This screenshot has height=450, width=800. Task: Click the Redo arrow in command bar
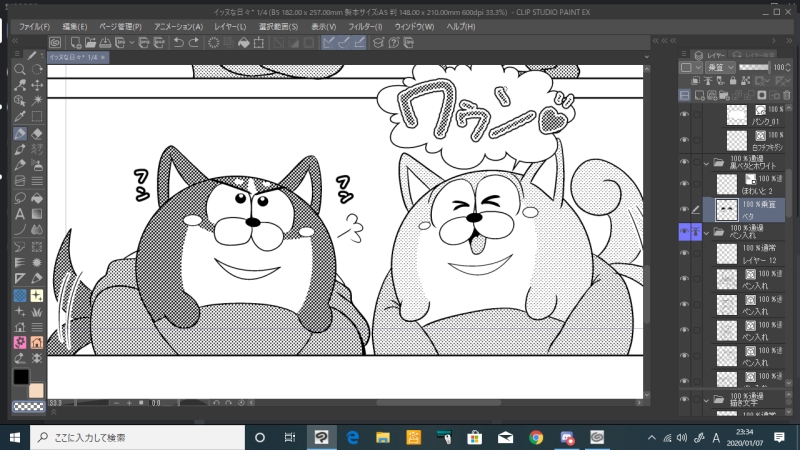pos(194,43)
